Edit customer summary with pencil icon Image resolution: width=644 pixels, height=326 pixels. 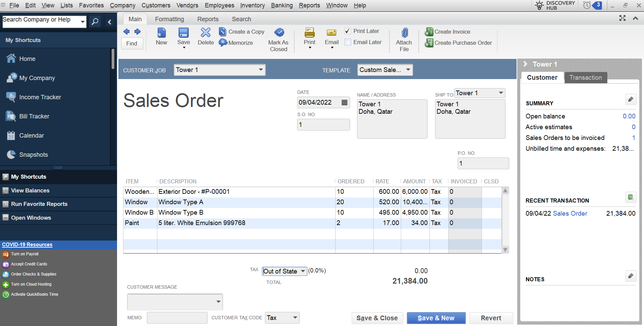point(631,99)
